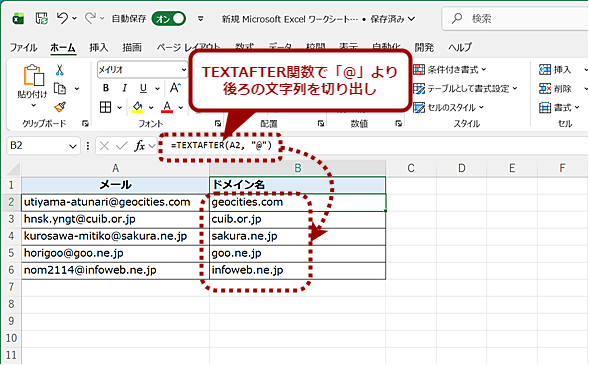Click cell showing goo.ne.jp in column B
589x365 pixels.
click(298, 253)
